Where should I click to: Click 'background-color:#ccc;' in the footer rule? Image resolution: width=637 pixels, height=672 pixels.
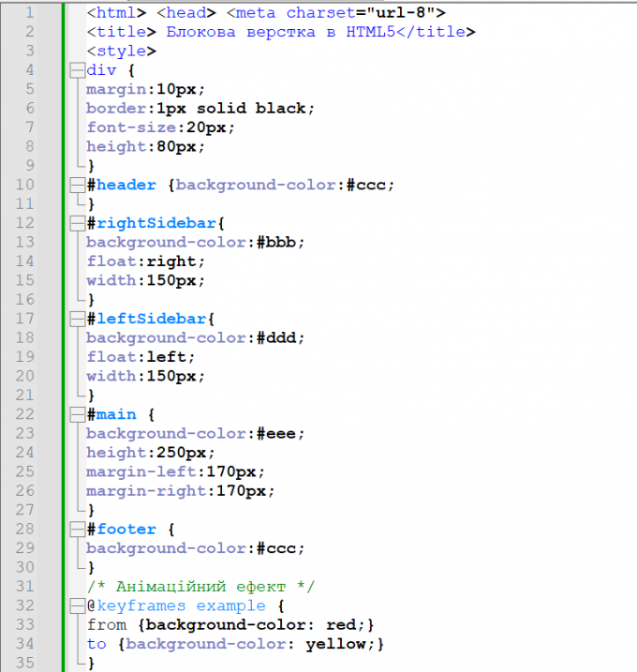196,548
